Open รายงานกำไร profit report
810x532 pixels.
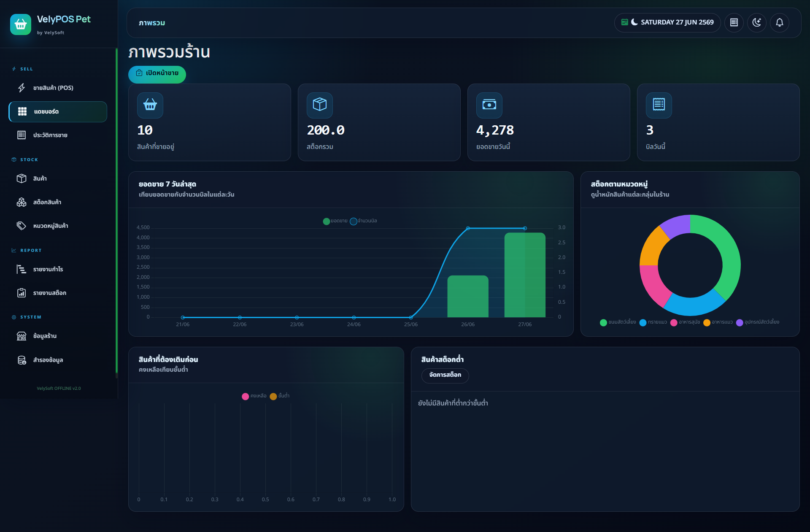(58, 270)
